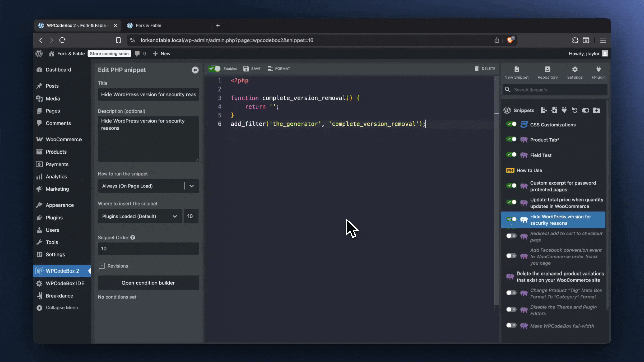644x362 pixels.
Task: Click Open condition builder button
Action: click(x=148, y=283)
